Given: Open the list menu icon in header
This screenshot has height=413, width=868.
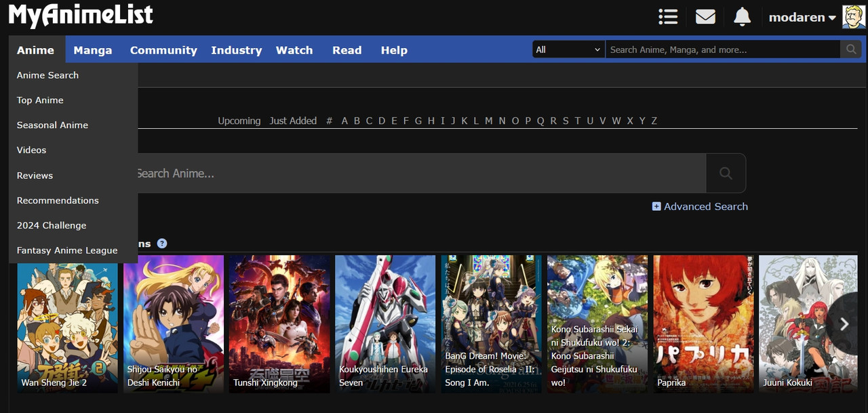Looking at the screenshot, I should (668, 17).
